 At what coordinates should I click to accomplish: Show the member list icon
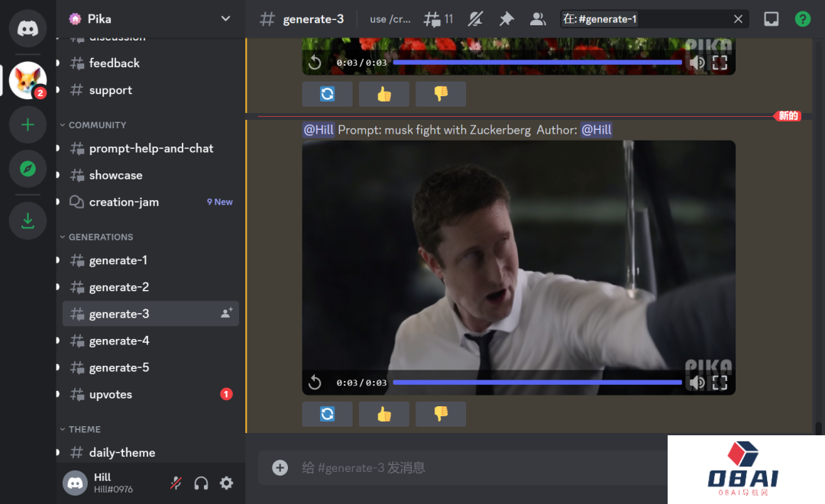click(x=538, y=19)
